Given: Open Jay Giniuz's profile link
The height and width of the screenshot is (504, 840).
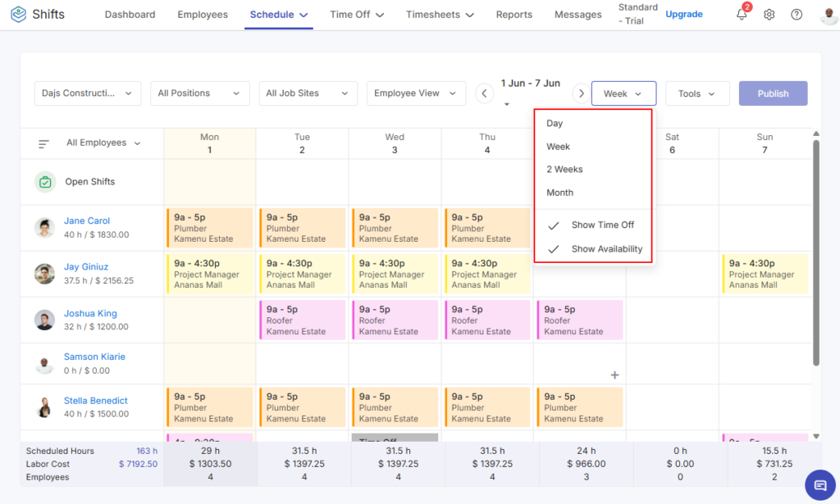Looking at the screenshot, I should pos(86,267).
